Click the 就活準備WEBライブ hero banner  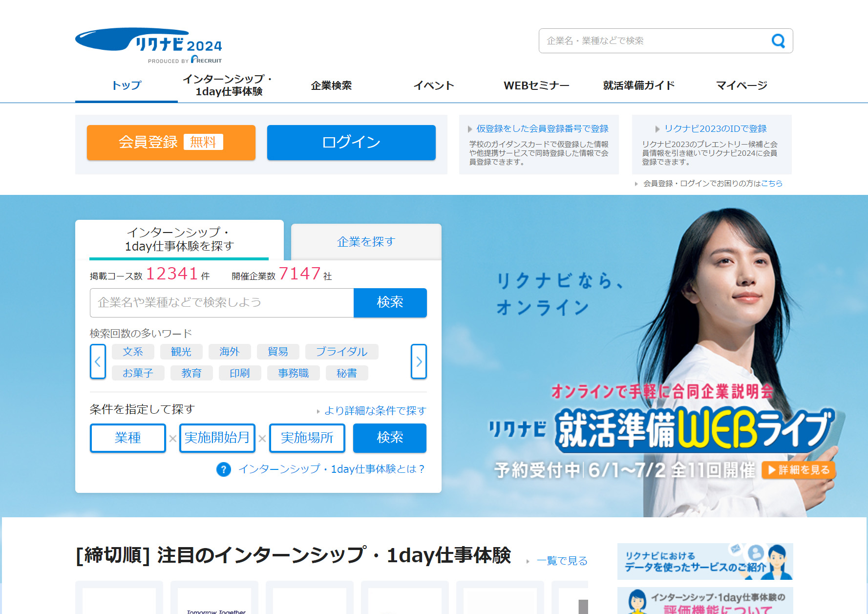[x=662, y=430]
